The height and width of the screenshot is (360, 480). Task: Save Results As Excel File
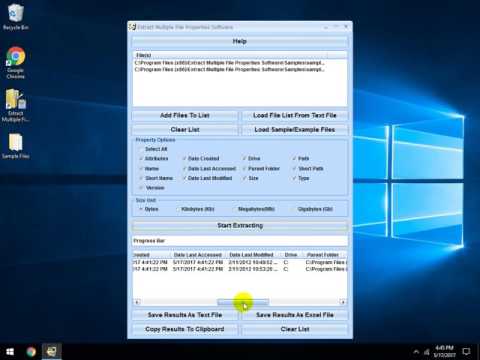(295, 315)
